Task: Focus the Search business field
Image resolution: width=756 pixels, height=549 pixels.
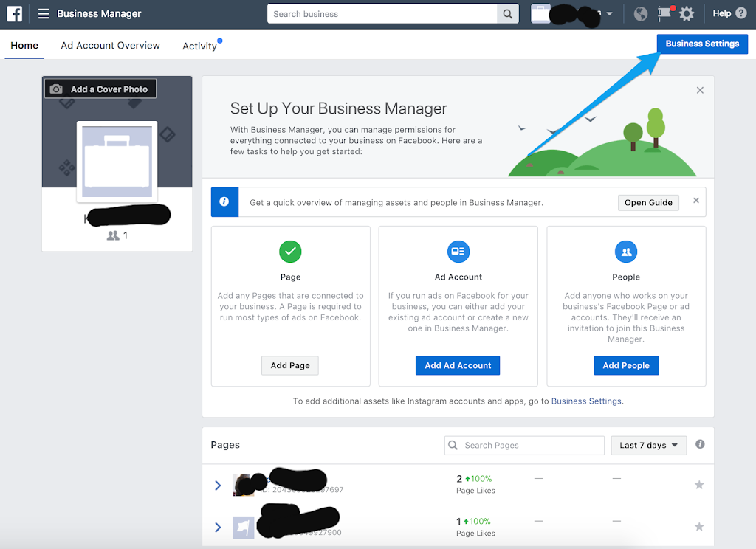Action: pos(382,14)
